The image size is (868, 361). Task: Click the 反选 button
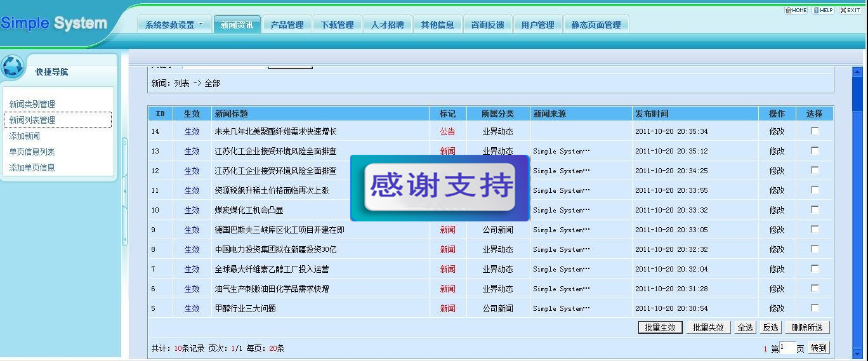(770, 327)
